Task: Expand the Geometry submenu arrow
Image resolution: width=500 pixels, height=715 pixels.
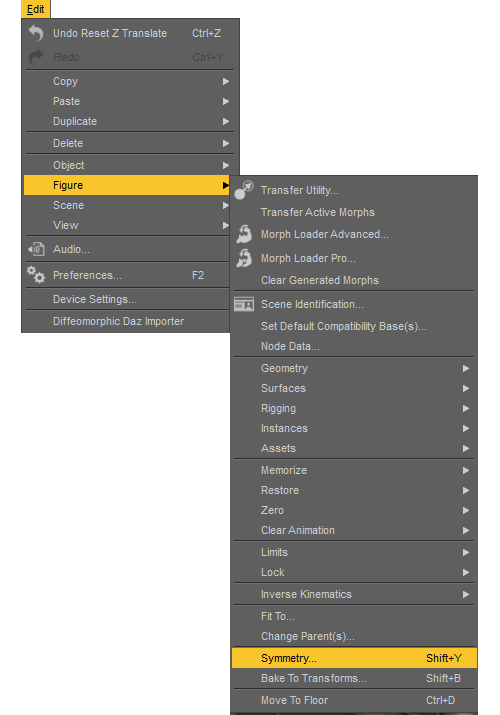Action: [x=466, y=368]
